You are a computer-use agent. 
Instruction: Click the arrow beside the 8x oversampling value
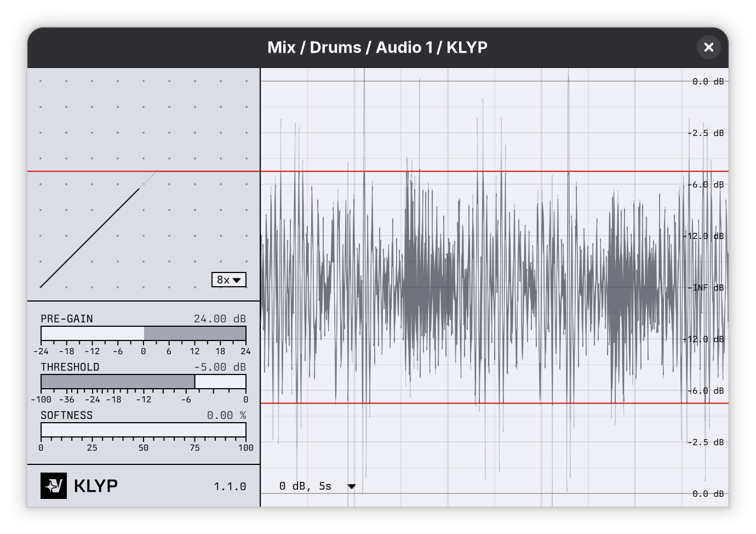[x=237, y=280]
